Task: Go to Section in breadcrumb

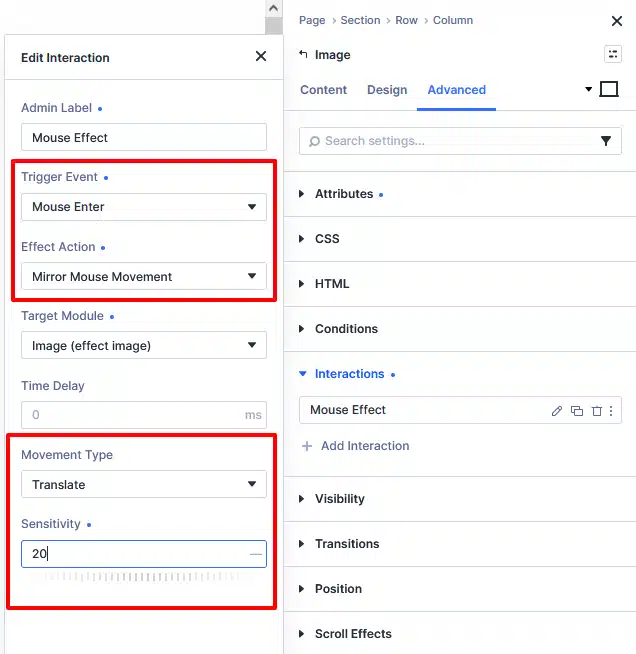Action: click(360, 20)
